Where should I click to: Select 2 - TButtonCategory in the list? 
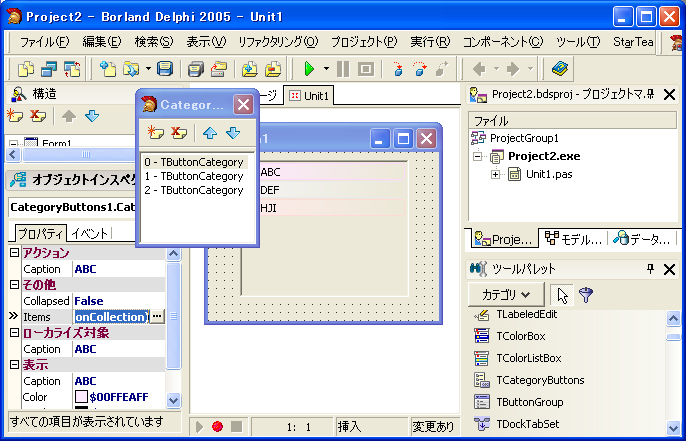click(x=194, y=190)
